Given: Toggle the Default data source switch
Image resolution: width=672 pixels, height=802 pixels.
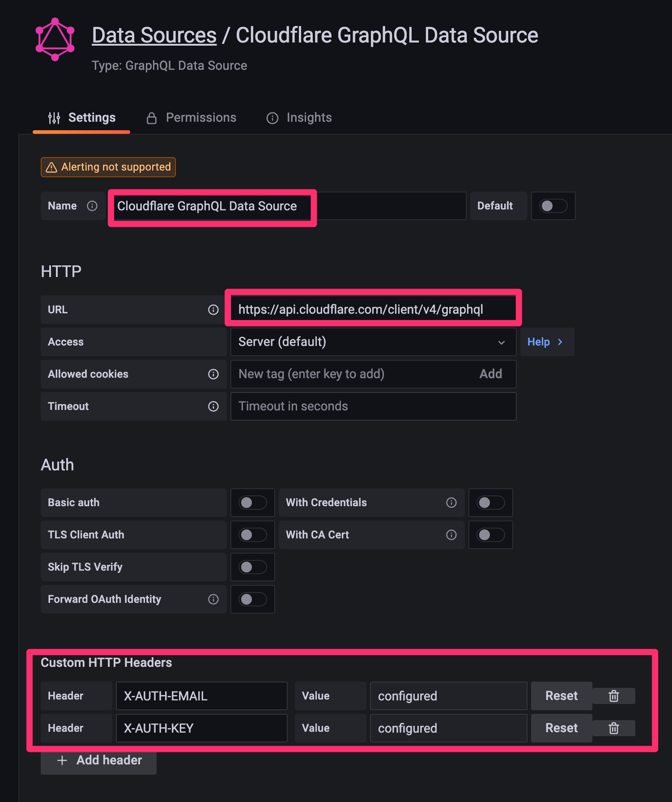Looking at the screenshot, I should (x=553, y=206).
